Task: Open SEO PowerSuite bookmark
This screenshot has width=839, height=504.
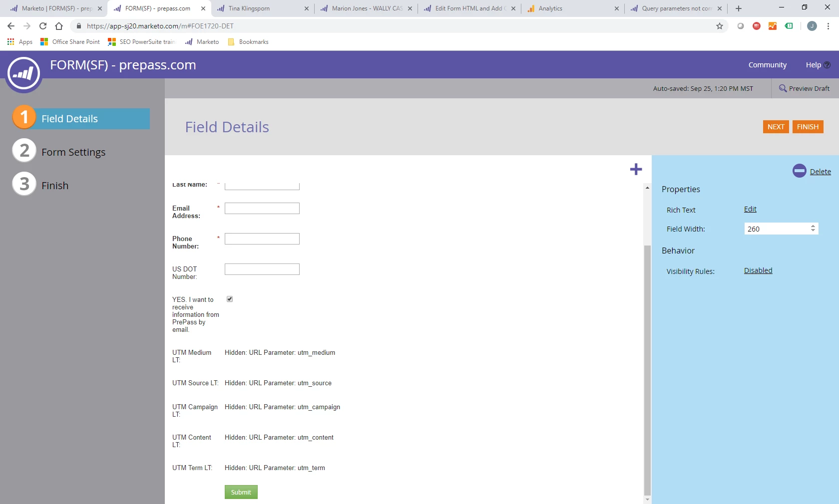Action: pyautogui.click(x=141, y=42)
